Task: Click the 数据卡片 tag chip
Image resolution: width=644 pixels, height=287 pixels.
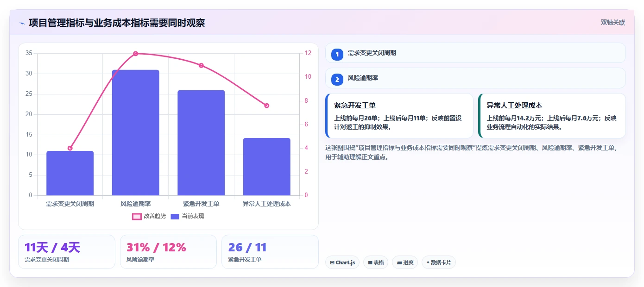Action: [x=439, y=262]
